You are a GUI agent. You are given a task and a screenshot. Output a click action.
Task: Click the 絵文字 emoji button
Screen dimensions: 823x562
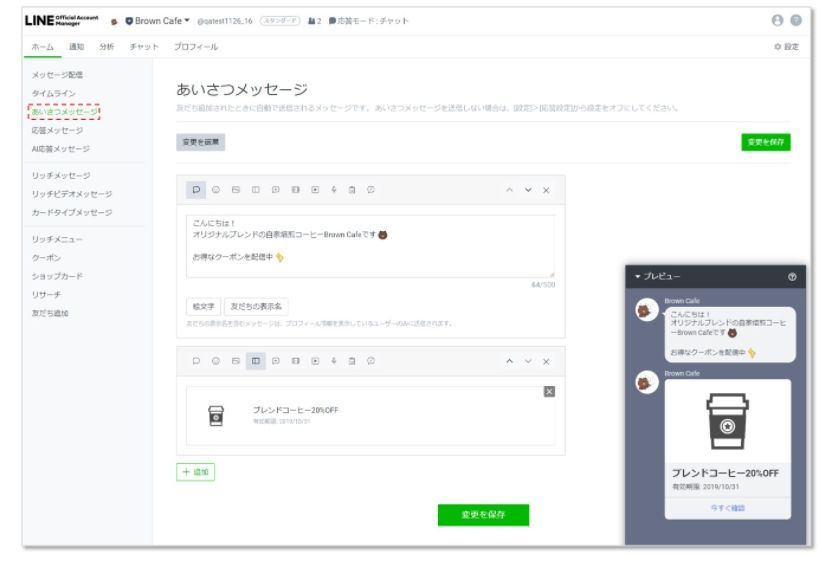204,306
